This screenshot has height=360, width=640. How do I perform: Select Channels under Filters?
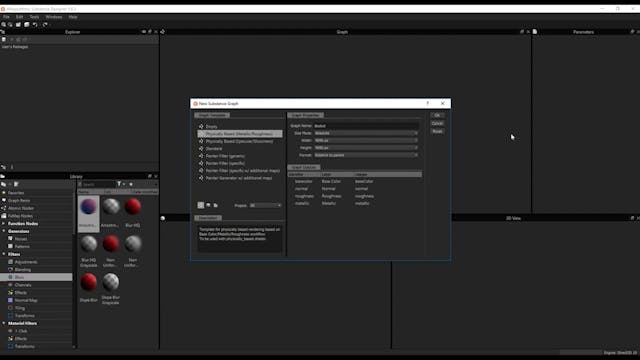click(x=23, y=285)
